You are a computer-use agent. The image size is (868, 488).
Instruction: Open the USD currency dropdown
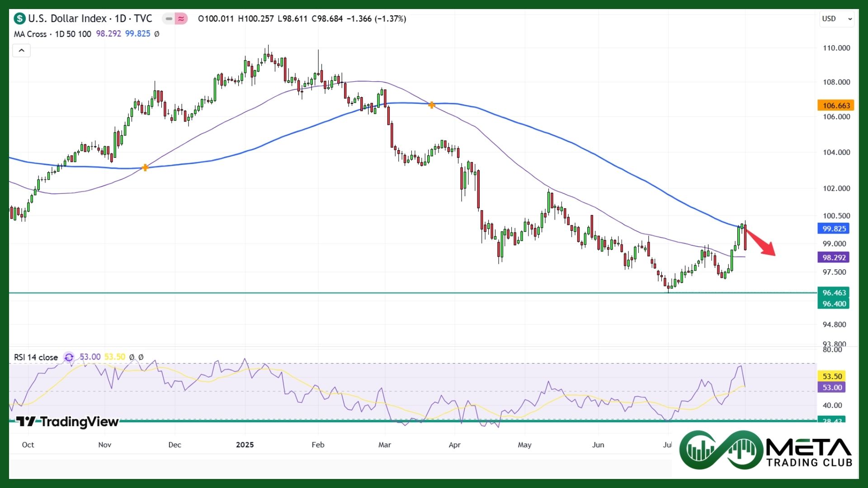click(837, 19)
